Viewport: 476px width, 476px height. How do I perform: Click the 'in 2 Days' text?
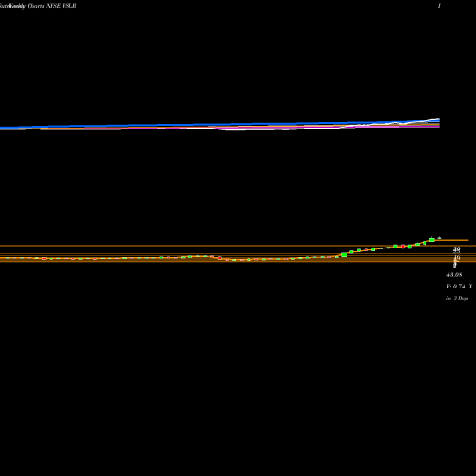[457, 298]
